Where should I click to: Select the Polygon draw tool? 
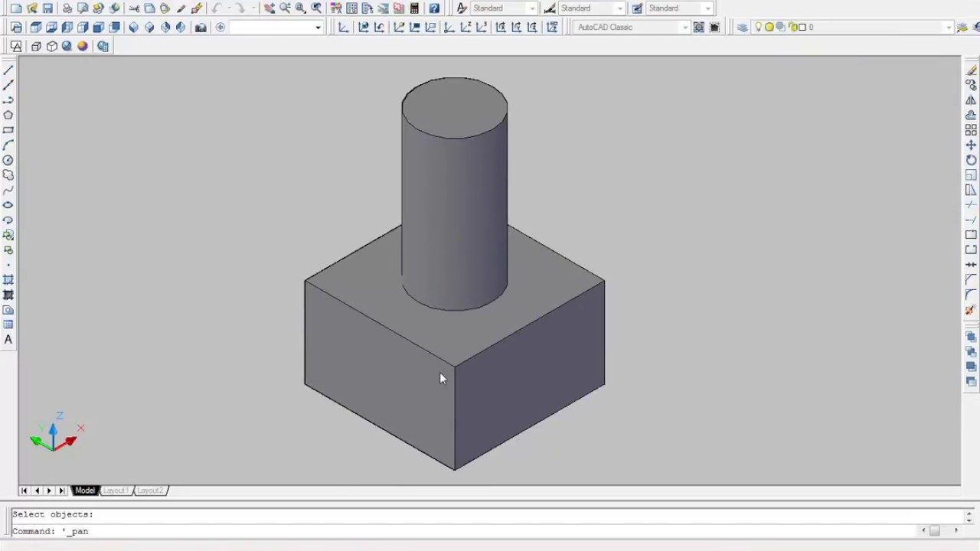click(x=8, y=115)
